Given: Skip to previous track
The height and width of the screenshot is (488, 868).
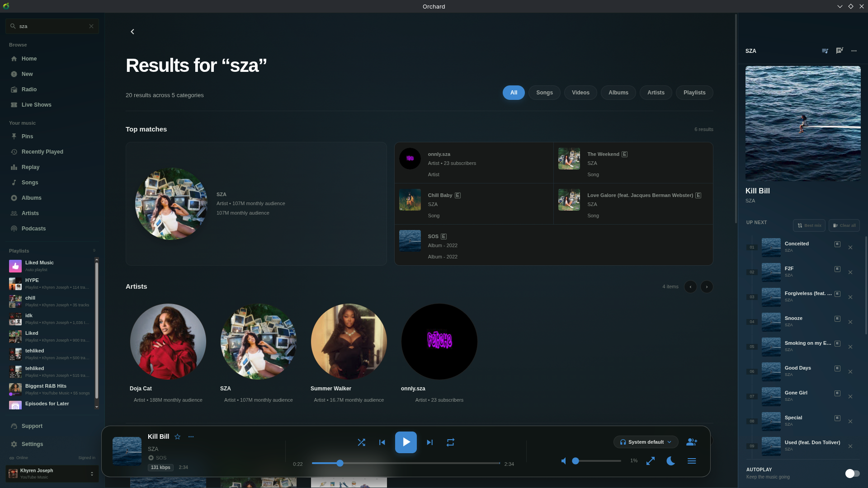Looking at the screenshot, I should pos(382,442).
